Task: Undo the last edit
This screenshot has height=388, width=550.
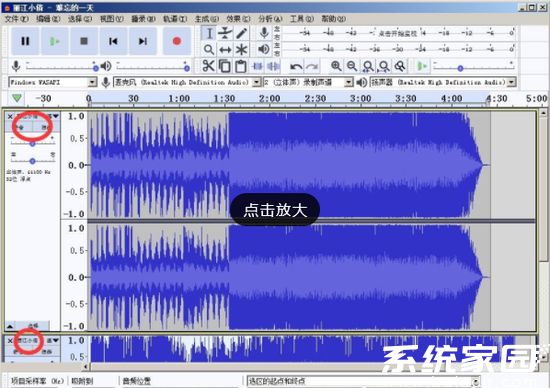Action: pyautogui.click(x=296, y=66)
